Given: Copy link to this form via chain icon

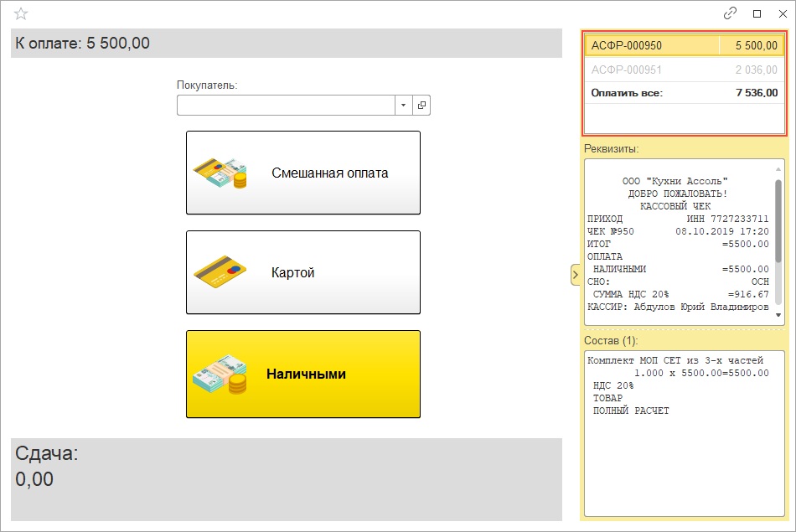Looking at the screenshot, I should click(730, 13).
